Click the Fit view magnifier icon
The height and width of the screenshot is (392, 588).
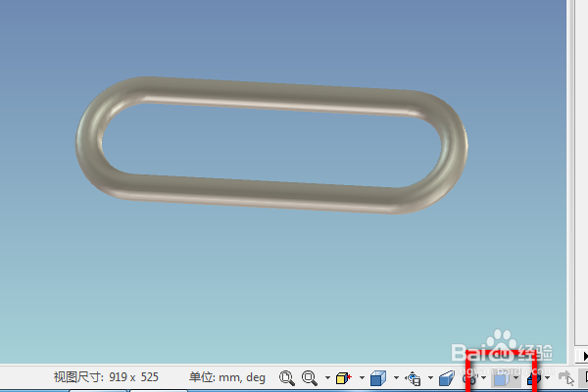[x=287, y=377]
